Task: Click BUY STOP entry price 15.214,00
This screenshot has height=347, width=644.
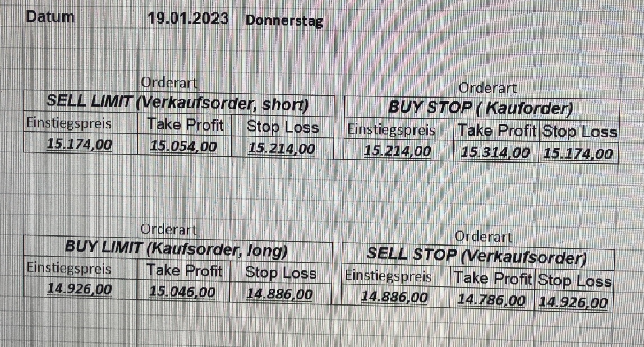Action: [x=397, y=151]
